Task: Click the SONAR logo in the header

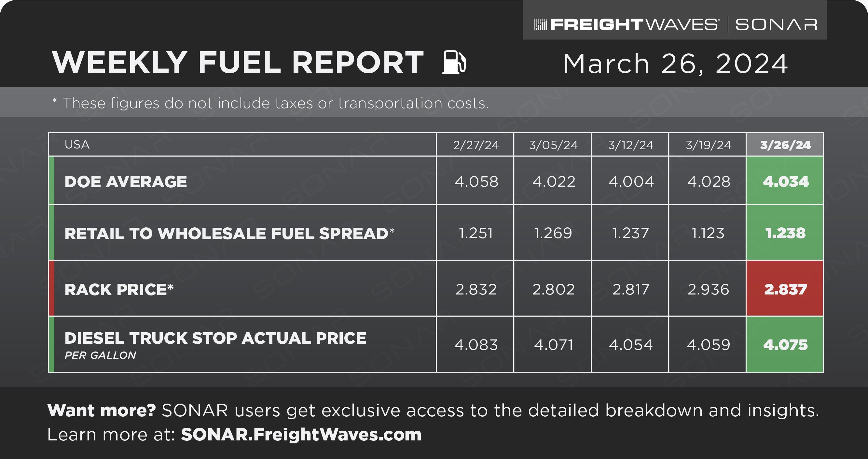Action: [776, 25]
